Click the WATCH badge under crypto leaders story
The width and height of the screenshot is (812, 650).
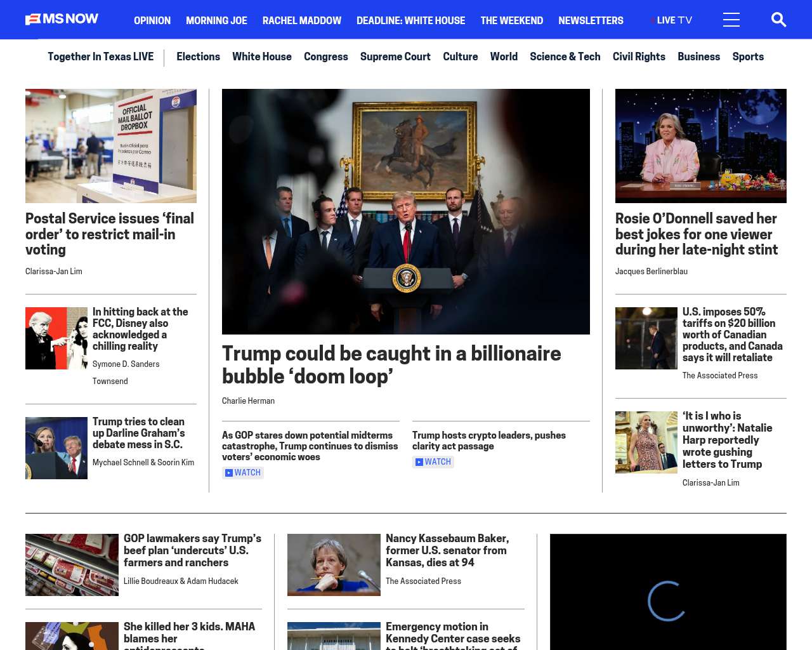coord(433,462)
